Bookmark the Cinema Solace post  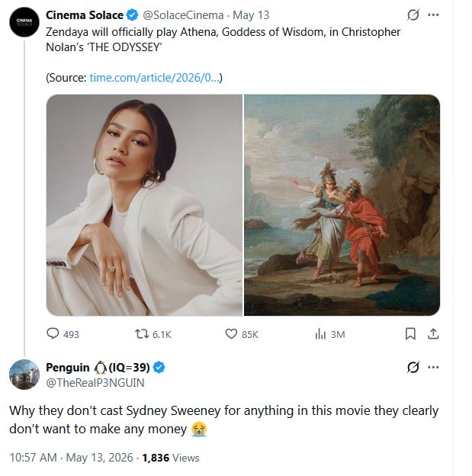410,333
